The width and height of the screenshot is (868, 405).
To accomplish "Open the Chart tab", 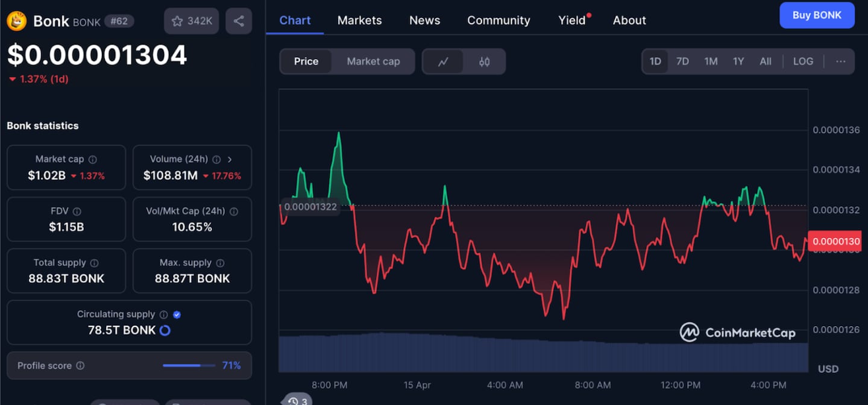I will tap(295, 20).
